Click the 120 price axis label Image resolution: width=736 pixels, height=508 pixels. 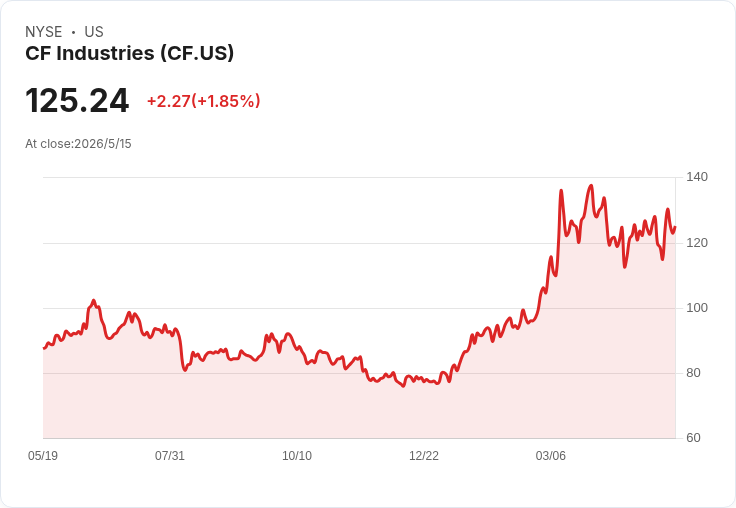(x=697, y=243)
